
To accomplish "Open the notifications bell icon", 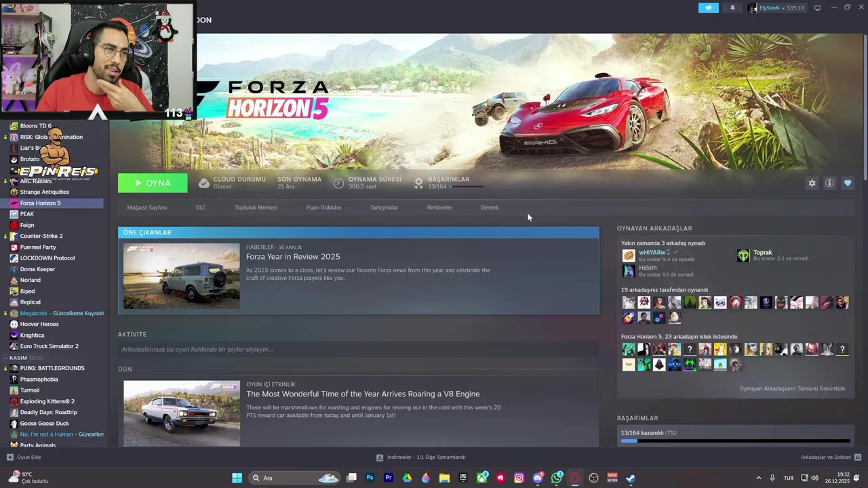I will [x=732, y=7].
